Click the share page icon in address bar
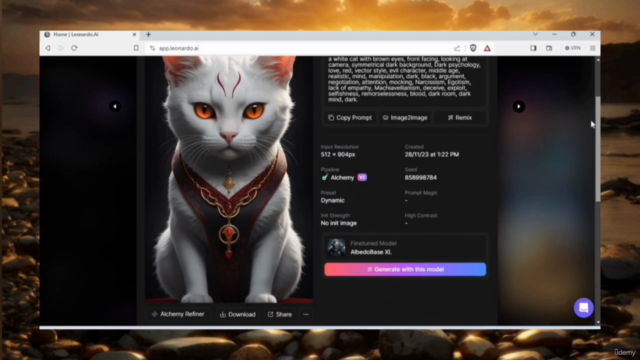 point(457,48)
